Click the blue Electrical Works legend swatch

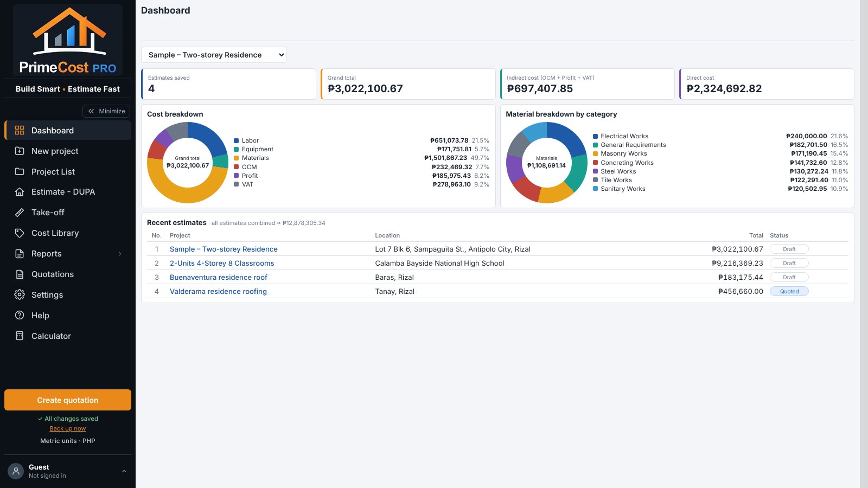(x=595, y=136)
